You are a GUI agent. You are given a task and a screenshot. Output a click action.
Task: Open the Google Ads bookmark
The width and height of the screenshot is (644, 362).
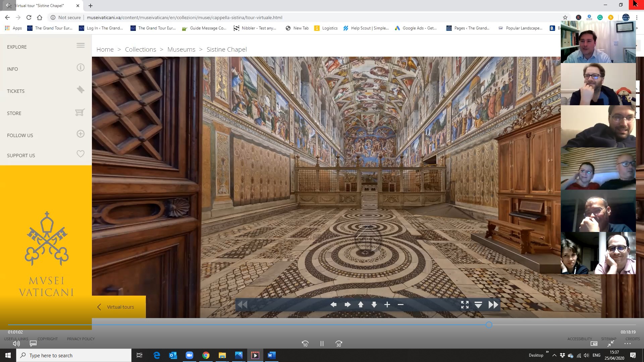(x=416, y=28)
